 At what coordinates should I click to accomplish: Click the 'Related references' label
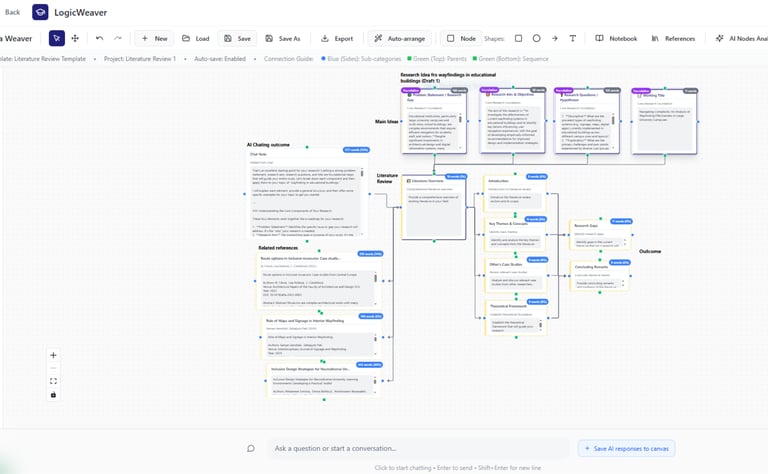(278, 248)
